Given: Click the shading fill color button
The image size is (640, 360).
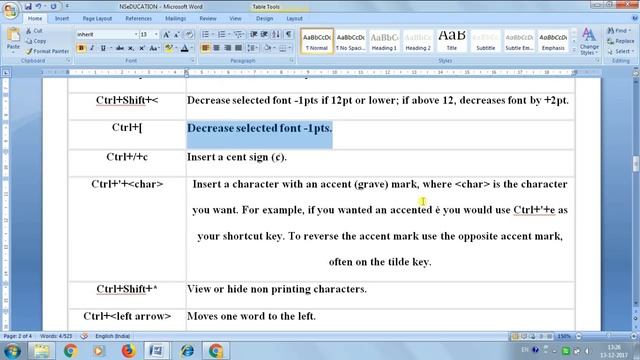Looking at the screenshot, I should [x=268, y=48].
